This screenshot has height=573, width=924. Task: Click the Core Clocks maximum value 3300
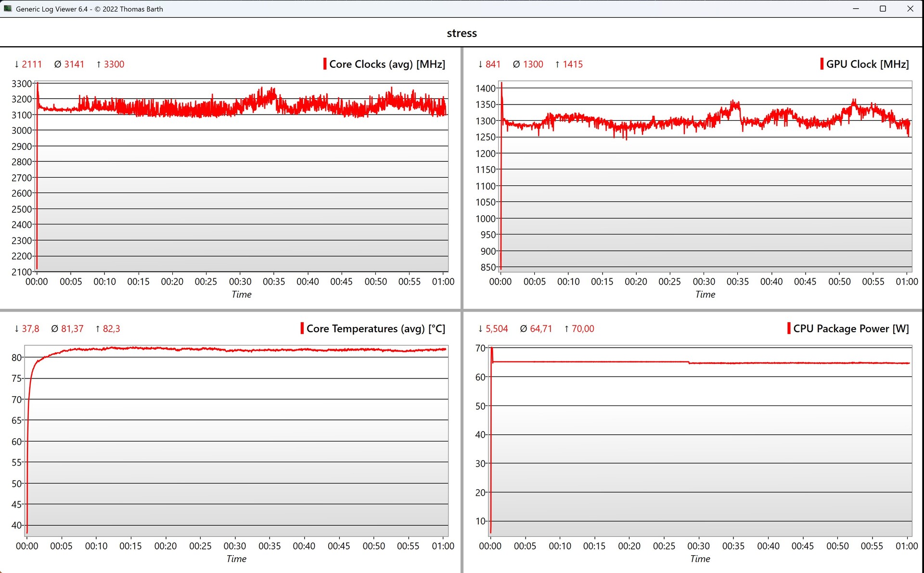click(114, 64)
